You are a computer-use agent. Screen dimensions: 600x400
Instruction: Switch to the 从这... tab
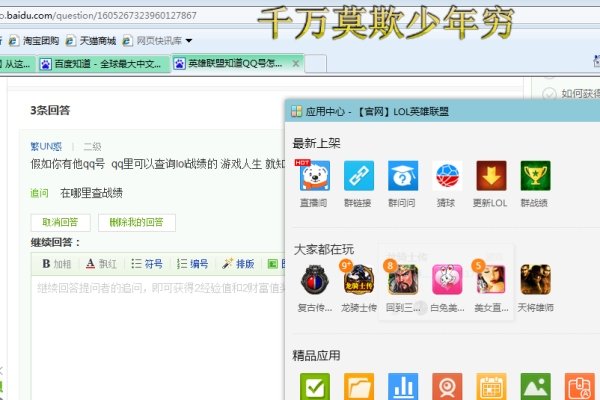(x=17, y=64)
